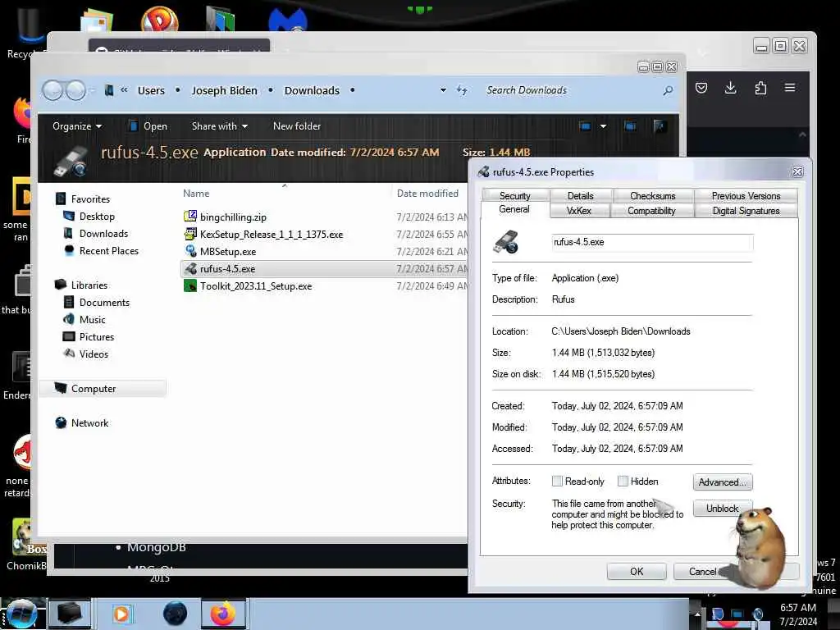Select rufus-4.5.exe in the file list
This screenshot has width=840, height=630.
point(325,269)
